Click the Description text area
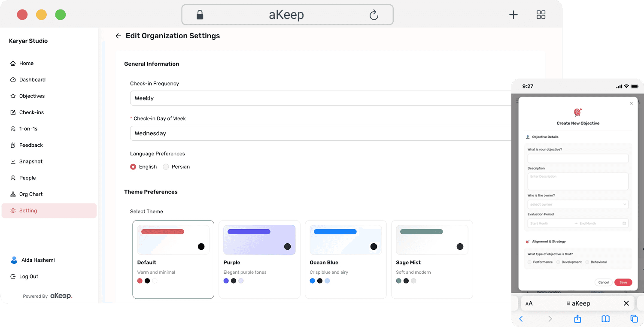The width and height of the screenshot is (644, 327). click(x=578, y=181)
